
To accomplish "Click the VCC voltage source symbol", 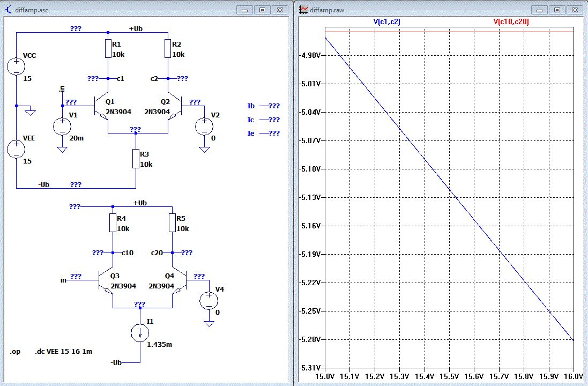I will tap(16, 67).
